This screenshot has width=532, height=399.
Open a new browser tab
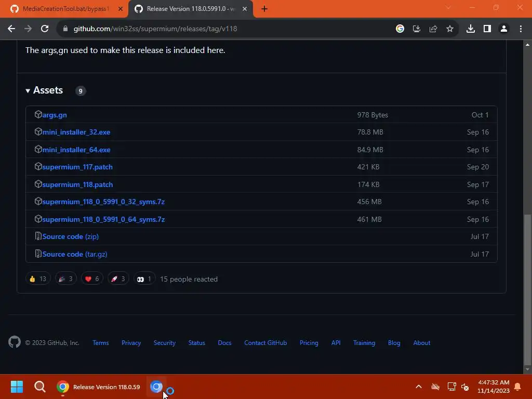pos(264,9)
